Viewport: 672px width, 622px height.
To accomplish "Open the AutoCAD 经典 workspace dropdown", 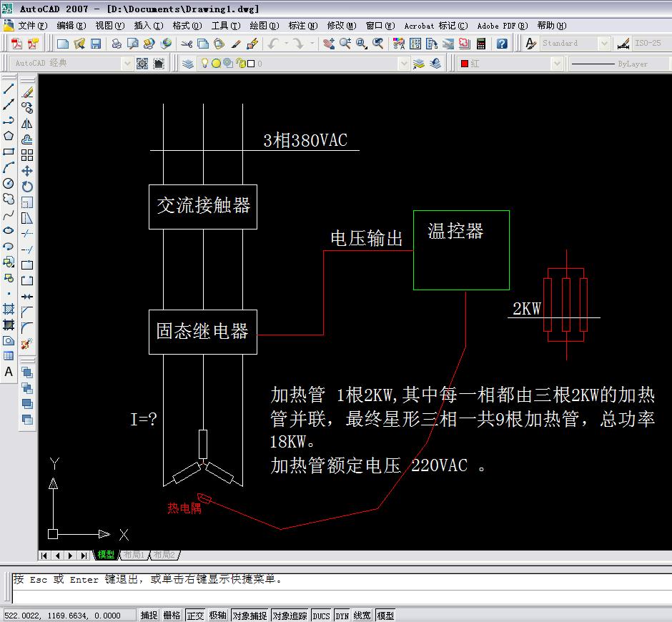I will [x=127, y=64].
